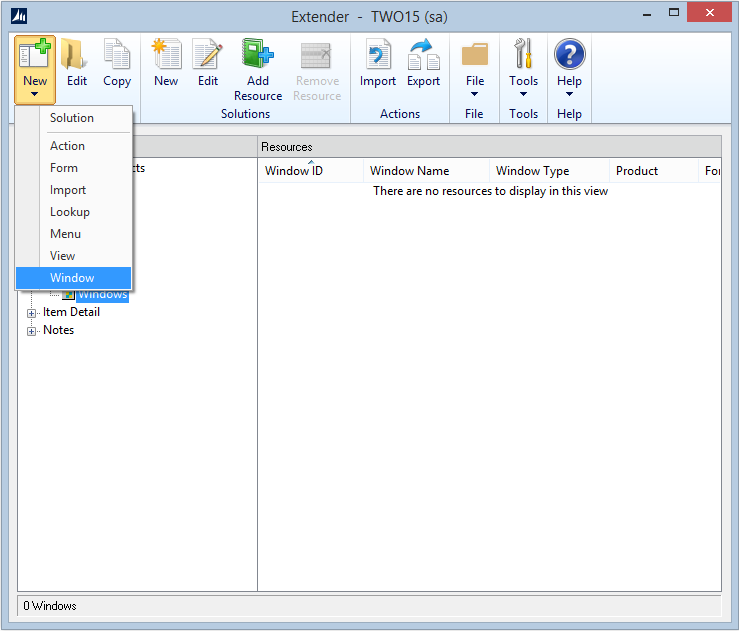Sort by Window ID column header

click(311, 171)
